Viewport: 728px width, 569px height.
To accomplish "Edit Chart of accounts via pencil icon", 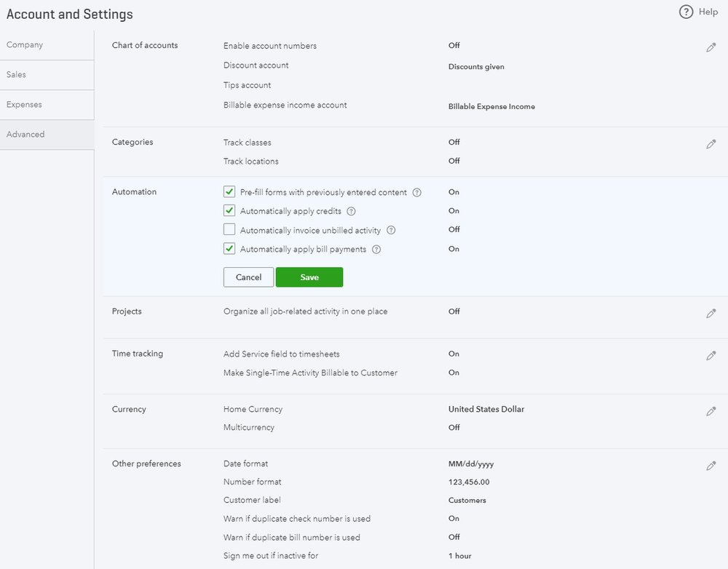I will tap(711, 47).
